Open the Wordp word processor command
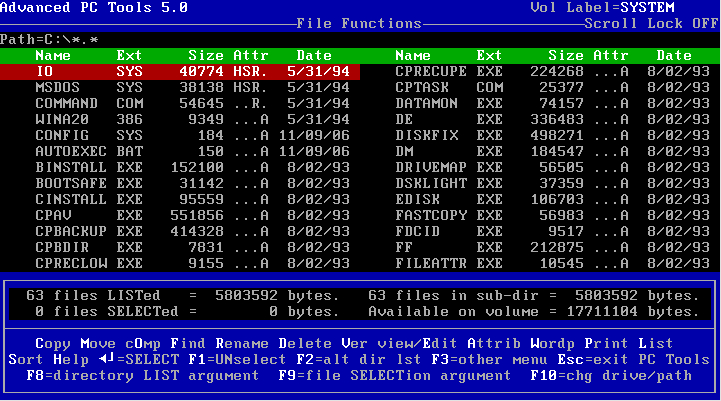The width and height of the screenshot is (721, 401). (x=552, y=344)
